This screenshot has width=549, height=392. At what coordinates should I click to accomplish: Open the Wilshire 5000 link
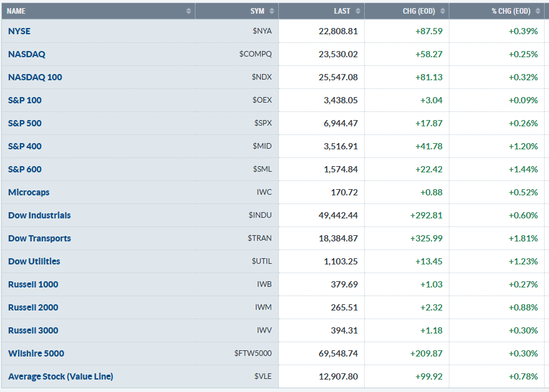(36, 353)
